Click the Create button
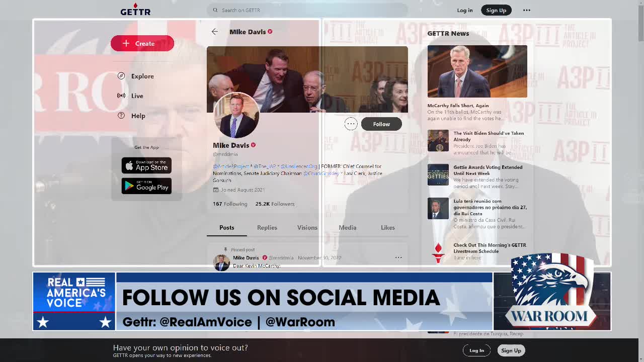The image size is (644, 362). click(x=142, y=43)
